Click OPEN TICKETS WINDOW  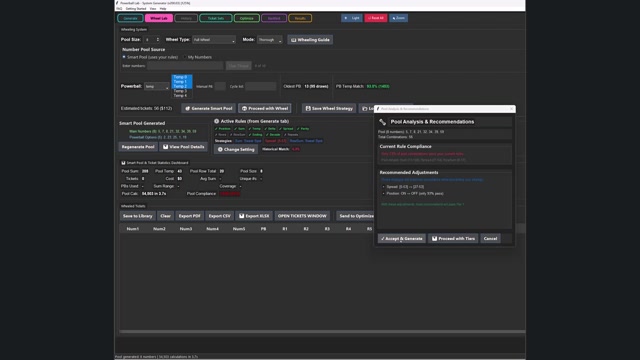pos(302,216)
